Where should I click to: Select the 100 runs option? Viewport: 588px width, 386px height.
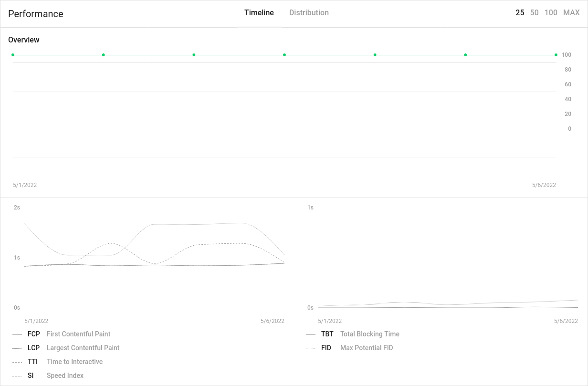[x=551, y=13]
